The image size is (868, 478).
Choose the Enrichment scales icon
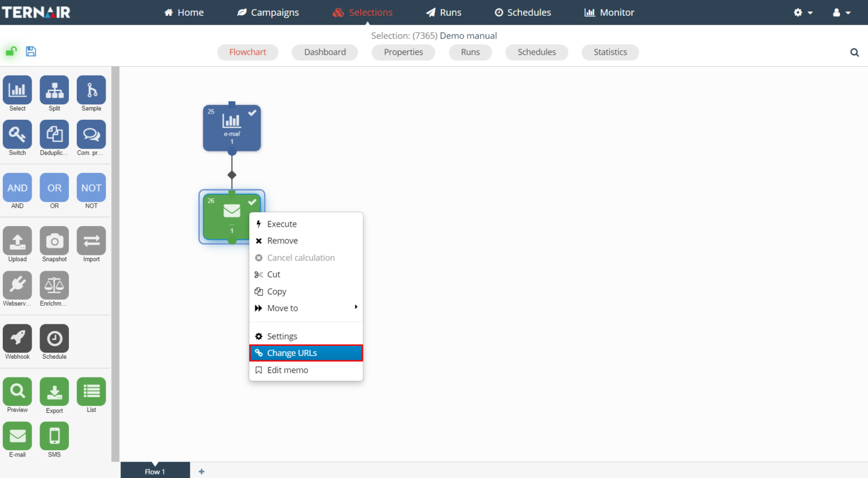[54, 285]
